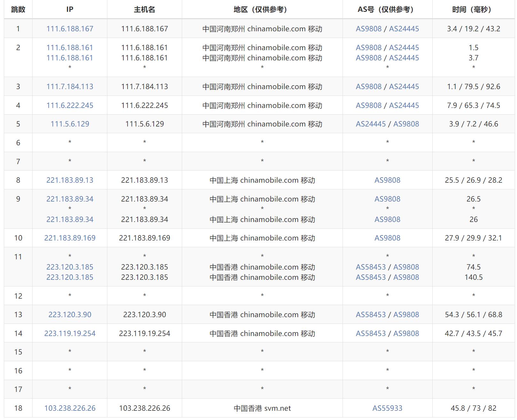
Task: Open the 111.7.184.113 link in IP column
Action: click(x=70, y=87)
